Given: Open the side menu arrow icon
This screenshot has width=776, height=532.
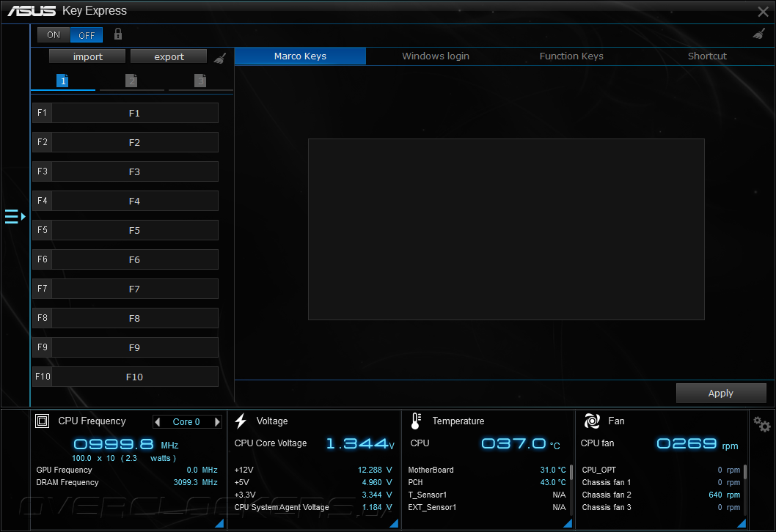Looking at the screenshot, I should pos(15,217).
